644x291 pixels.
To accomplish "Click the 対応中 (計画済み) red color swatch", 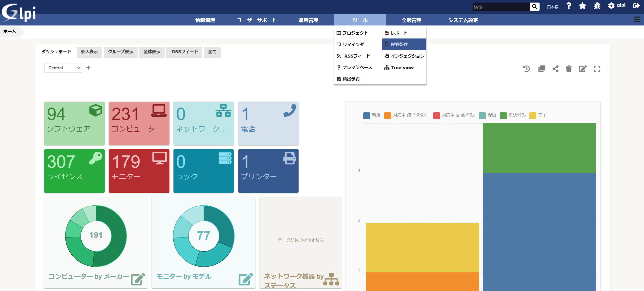I will click(x=436, y=115).
